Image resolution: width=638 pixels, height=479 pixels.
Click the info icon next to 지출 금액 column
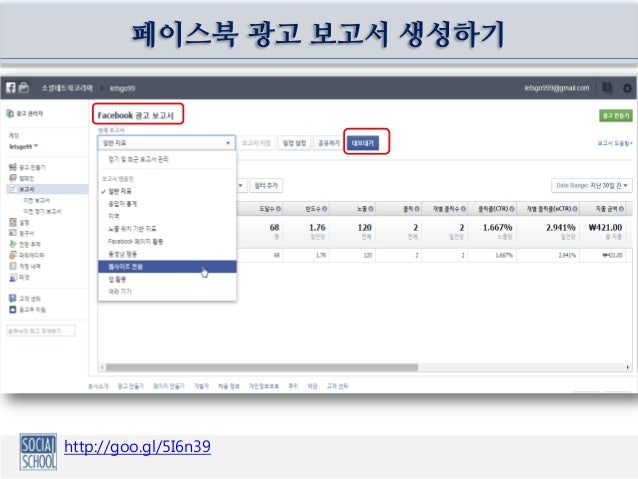tap(621, 209)
